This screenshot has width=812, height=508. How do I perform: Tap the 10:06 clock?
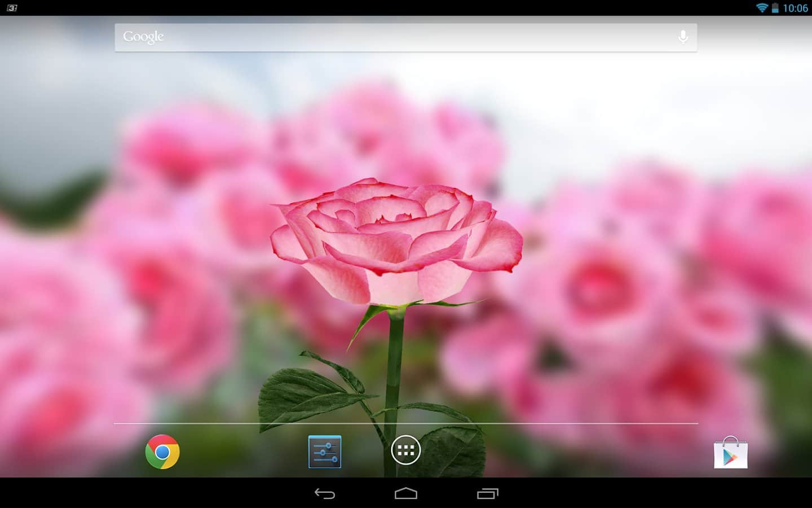[795, 8]
